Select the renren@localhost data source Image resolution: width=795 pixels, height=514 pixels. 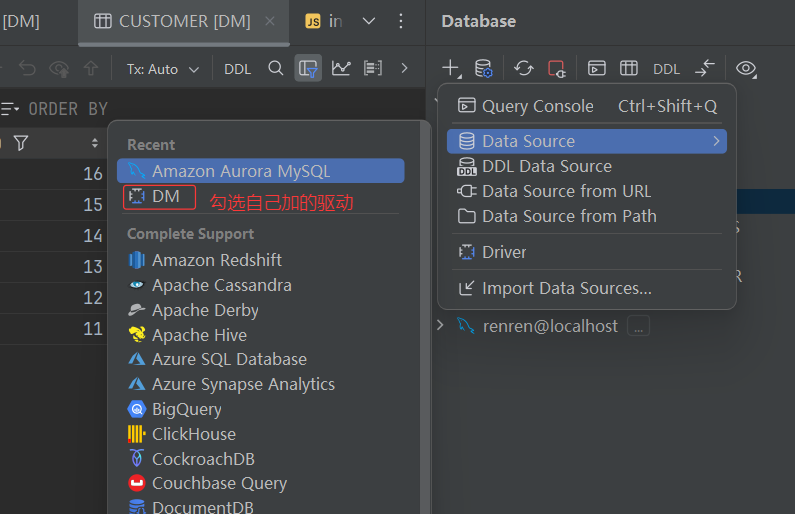[550, 326]
